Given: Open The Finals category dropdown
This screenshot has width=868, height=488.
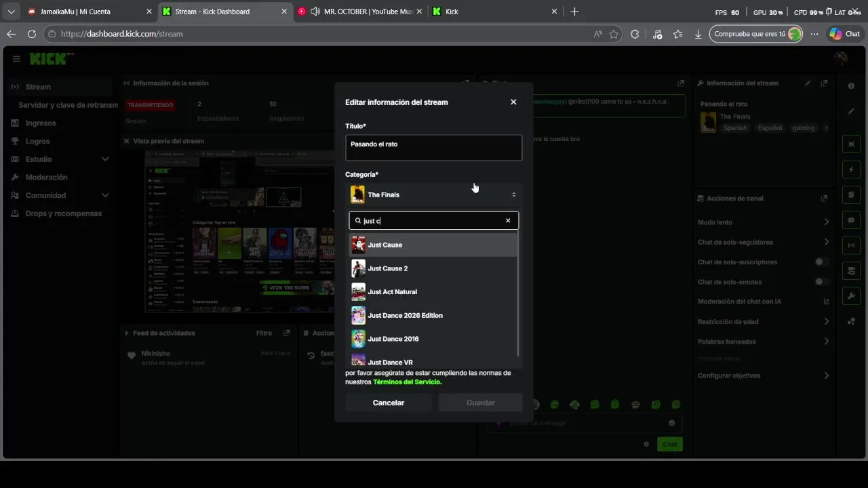Looking at the screenshot, I should [433, 195].
